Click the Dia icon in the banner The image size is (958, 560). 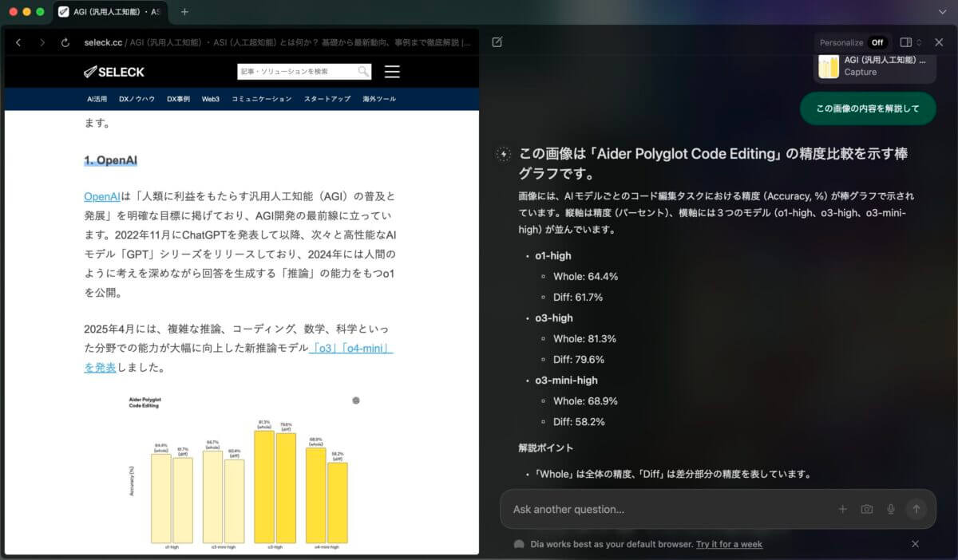(519, 544)
